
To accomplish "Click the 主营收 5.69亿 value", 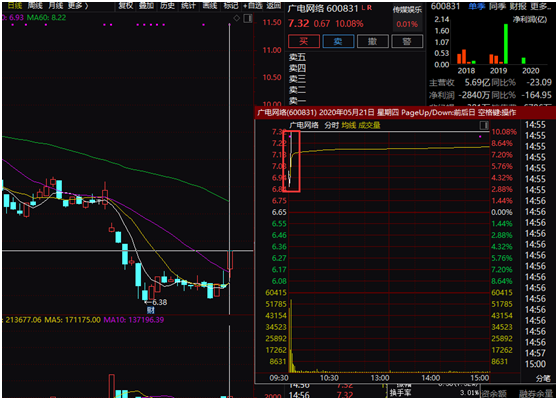I will 477,83.
